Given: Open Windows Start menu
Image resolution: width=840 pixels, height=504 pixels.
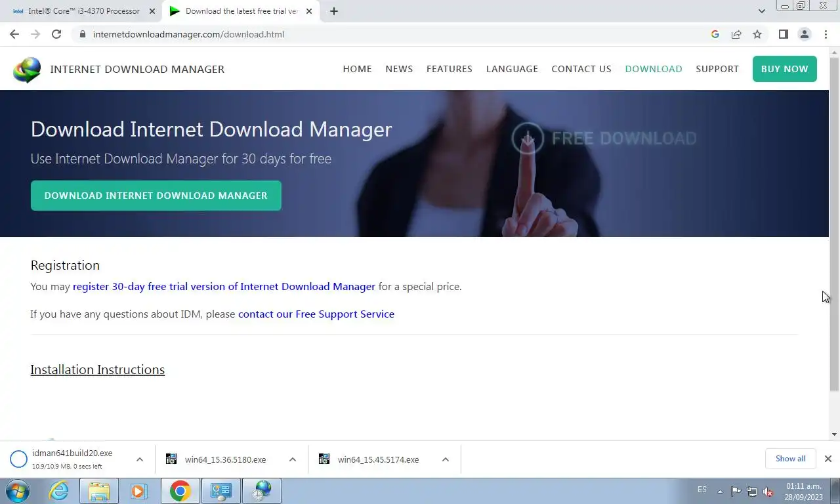Looking at the screenshot, I should point(18,491).
